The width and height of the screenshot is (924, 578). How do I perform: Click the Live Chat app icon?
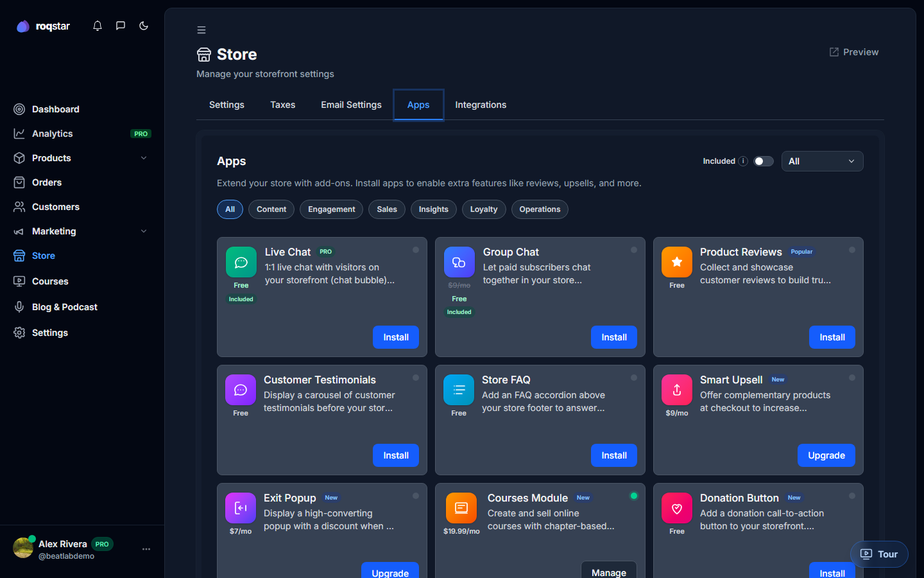pyautogui.click(x=241, y=262)
